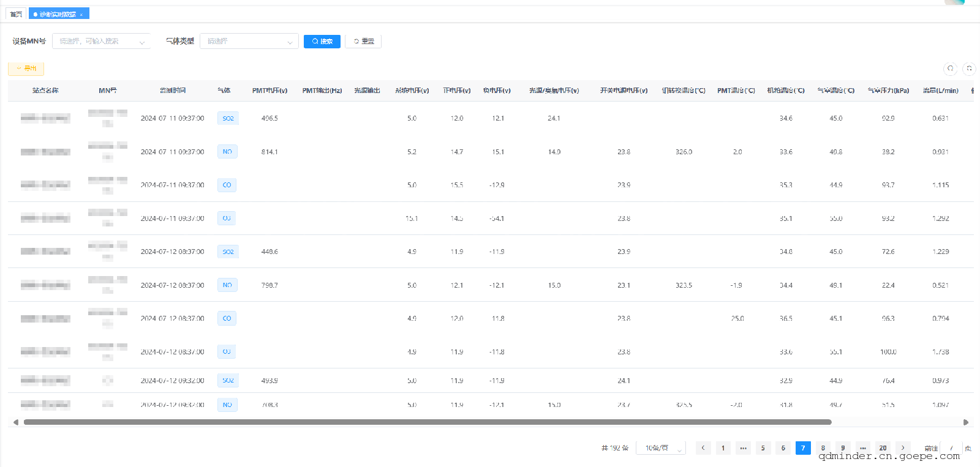Click the horizontal scrollbar thumb under the table
Image resolution: width=980 pixels, height=467 pixels.
[x=427, y=422]
